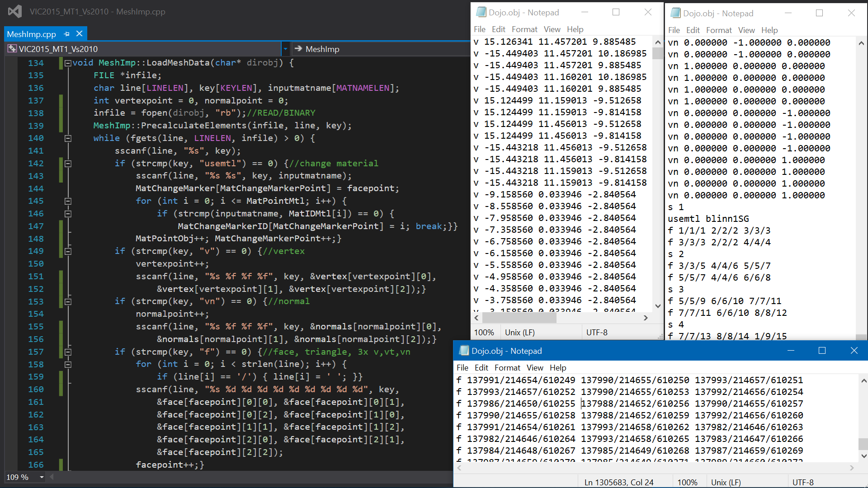
Task: Click the right arrow of top-left Notepad's horizontal scrollbar
Action: [x=646, y=318]
